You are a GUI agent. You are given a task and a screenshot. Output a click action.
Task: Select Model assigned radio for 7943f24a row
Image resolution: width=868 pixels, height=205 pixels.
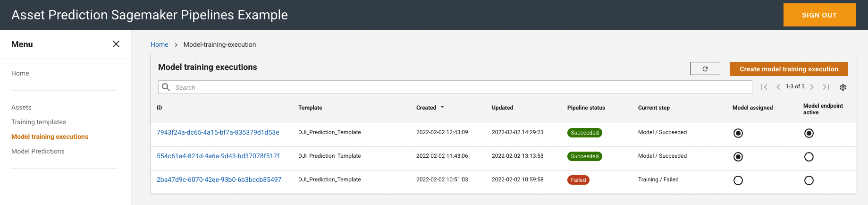pyautogui.click(x=738, y=133)
